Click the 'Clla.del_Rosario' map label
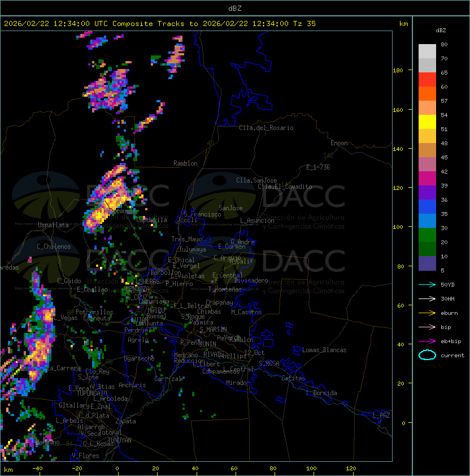 click(x=266, y=128)
